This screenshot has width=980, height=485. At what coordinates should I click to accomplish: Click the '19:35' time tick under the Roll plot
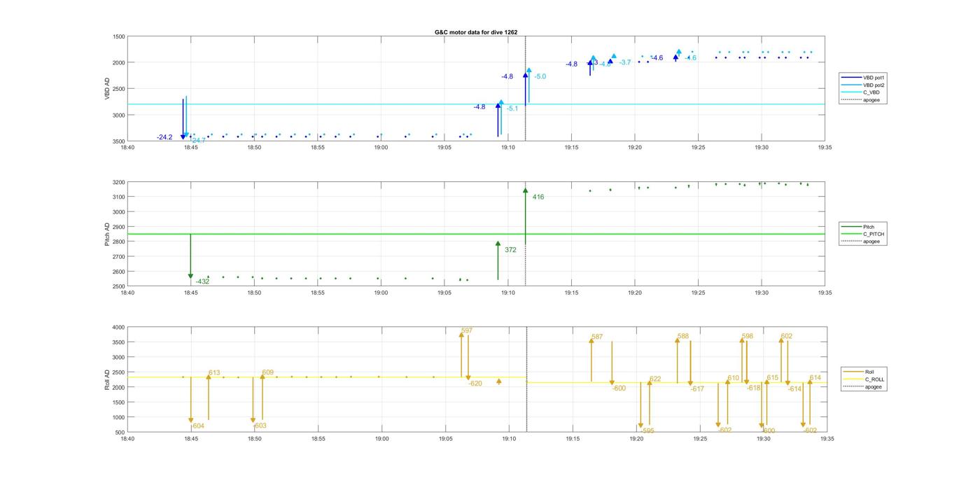point(827,440)
